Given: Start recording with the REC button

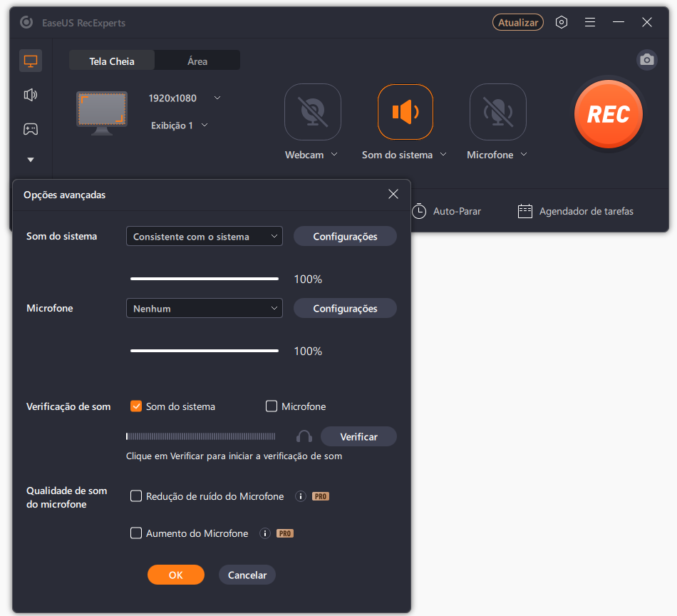Looking at the screenshot, I should coord(609,114).
